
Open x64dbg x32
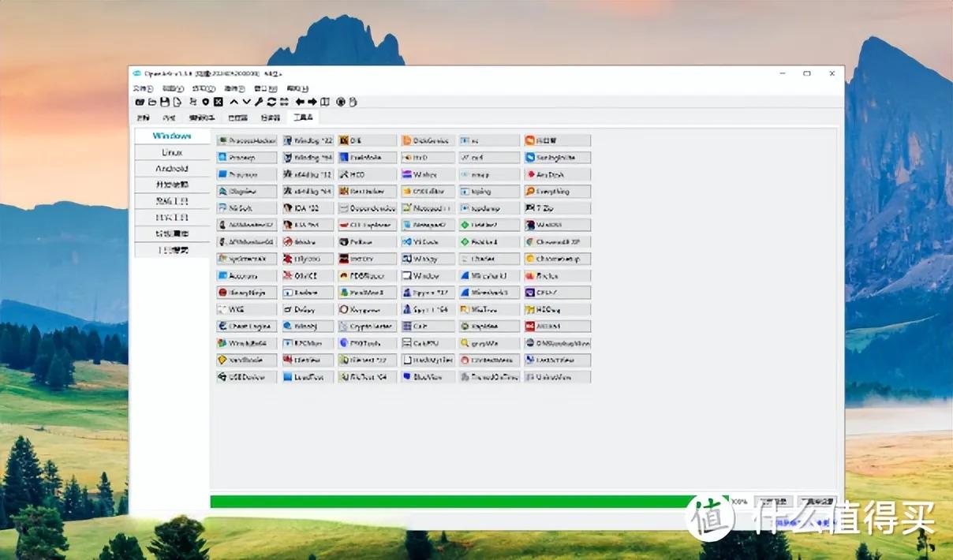308,174
